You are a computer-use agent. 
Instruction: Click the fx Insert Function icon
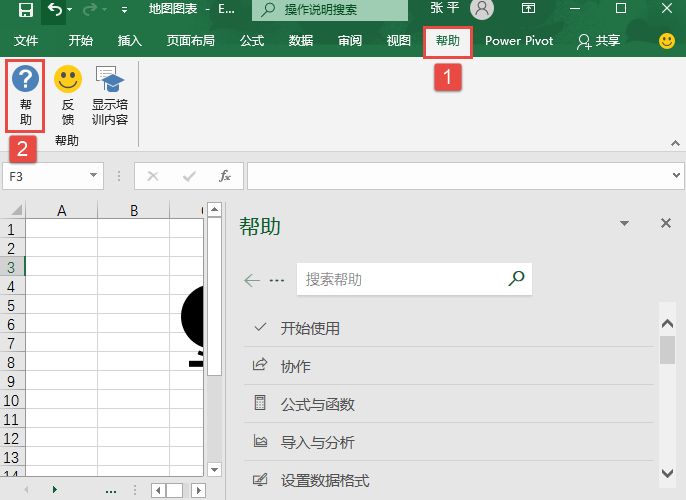coord(225,176)
